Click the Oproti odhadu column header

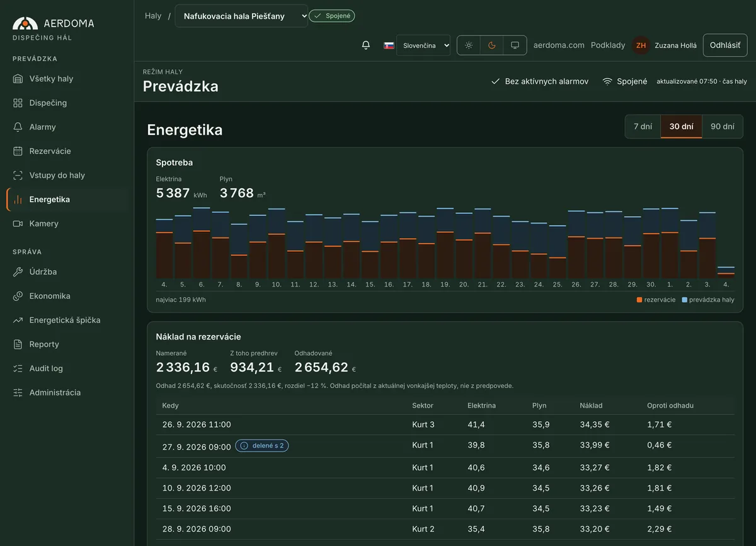coord(670,406)
